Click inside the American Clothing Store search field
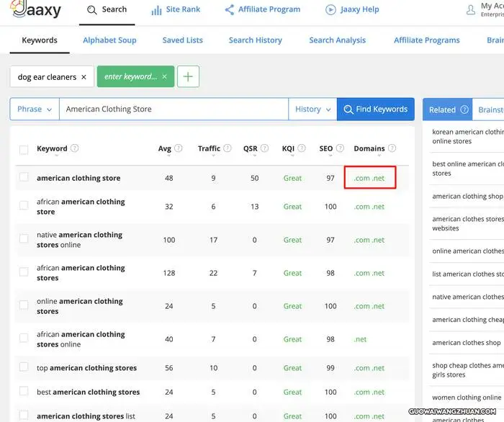504x422 pixels. [x=174, y=109]
